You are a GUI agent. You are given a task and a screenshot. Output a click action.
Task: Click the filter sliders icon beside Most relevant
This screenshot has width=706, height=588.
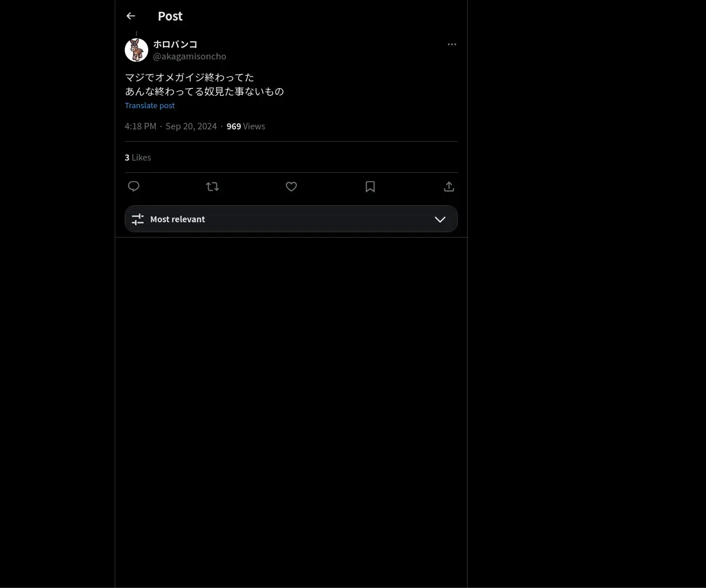pyautogui.click(x=138, y=219)
